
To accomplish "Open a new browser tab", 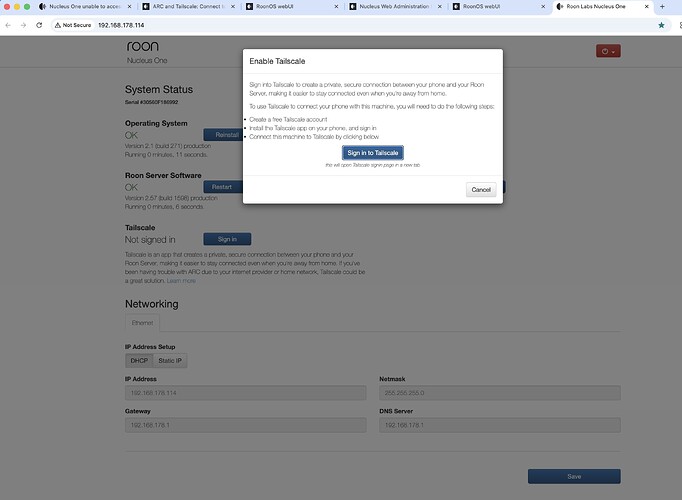I will [x=662, y=7].
